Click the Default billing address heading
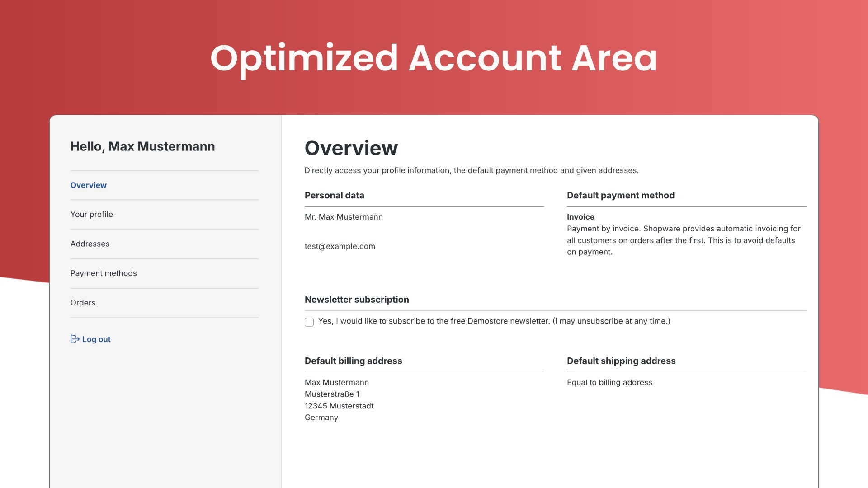The width and height of the screenshot is (868, 488). [x=354, y=361]
